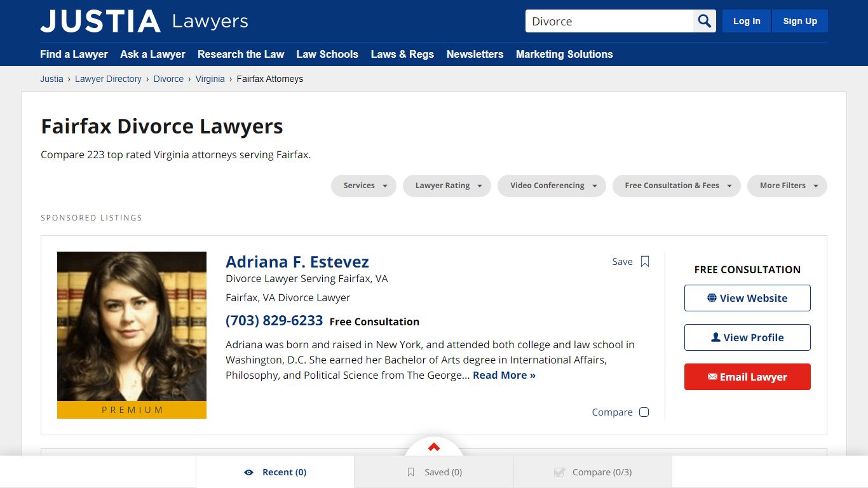
Task: Click View Website button
Action: pyautogui.click(x=747, y=298)
